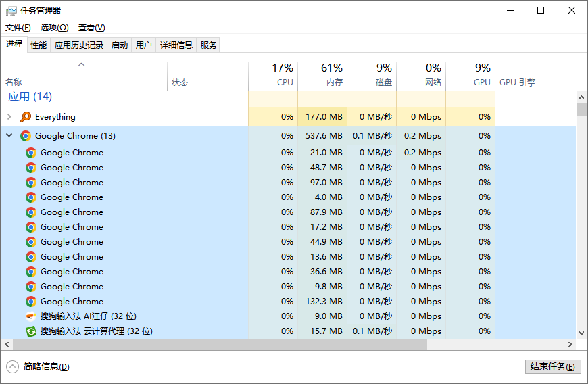Click the 搜狗输入法 云计算代理 process icon

31,331
